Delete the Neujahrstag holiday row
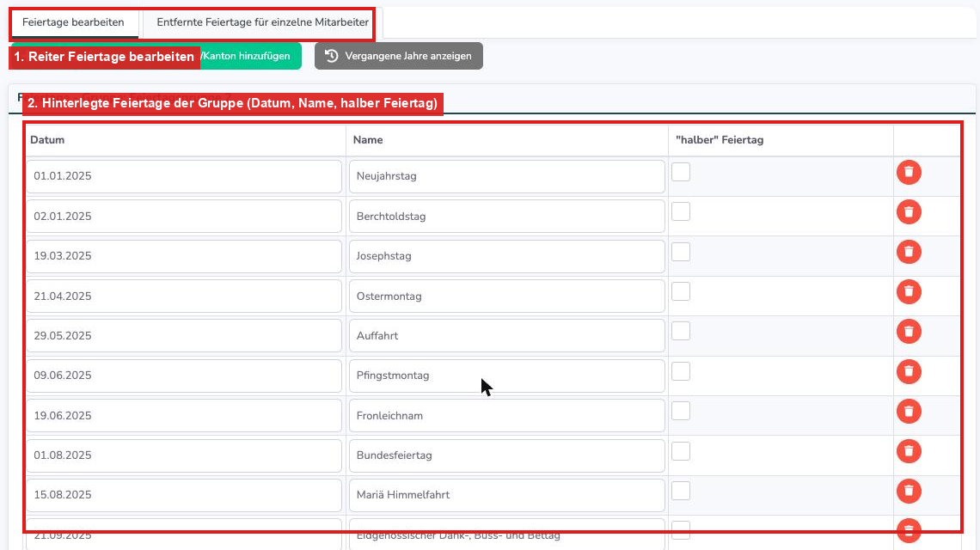980x550 pixels. (909, 173)
